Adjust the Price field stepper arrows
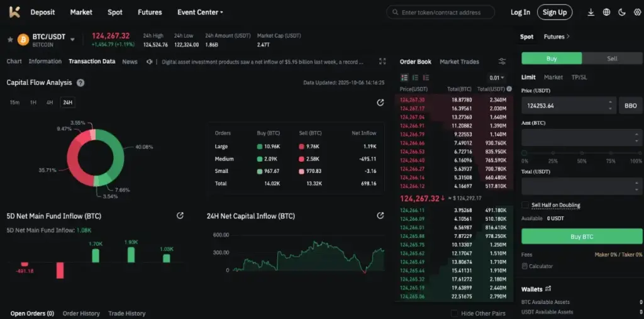The image size is (644, 319). click(x=610, y=105)
